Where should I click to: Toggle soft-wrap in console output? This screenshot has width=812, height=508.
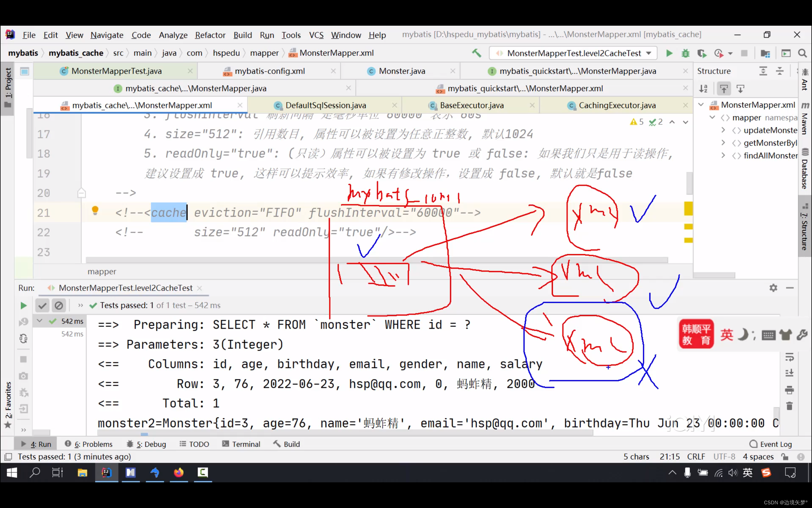(789, 358)
